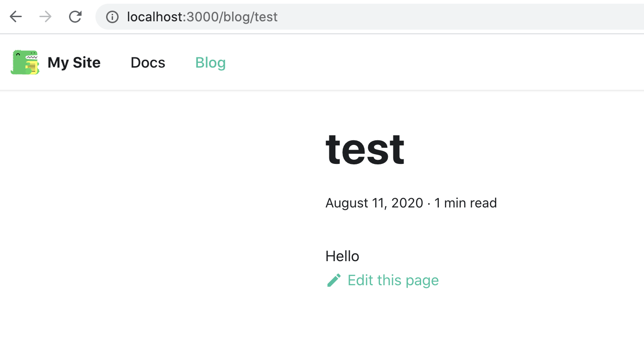Click the Hello post text
Screen dimensions: 644x351
pos(342,256)
